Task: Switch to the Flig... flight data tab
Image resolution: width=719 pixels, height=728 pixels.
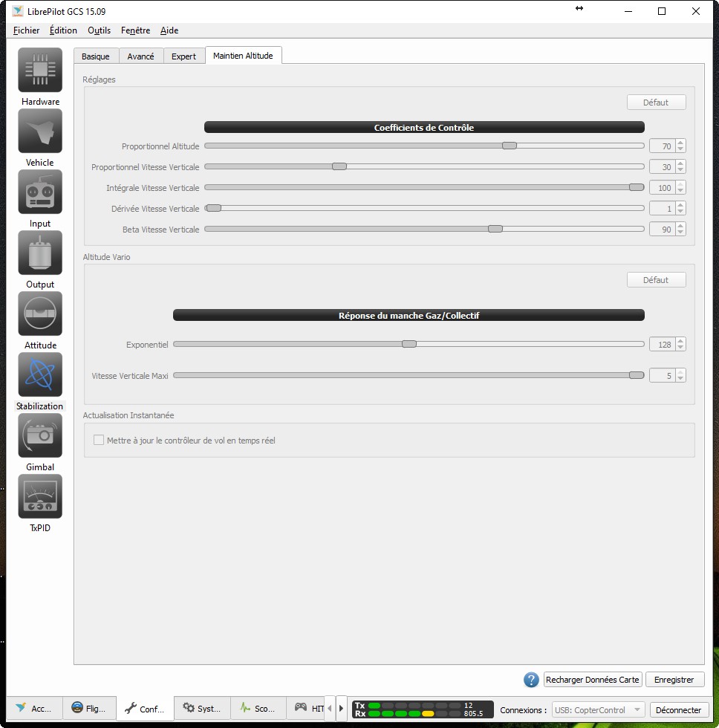Action: [89, 709]
